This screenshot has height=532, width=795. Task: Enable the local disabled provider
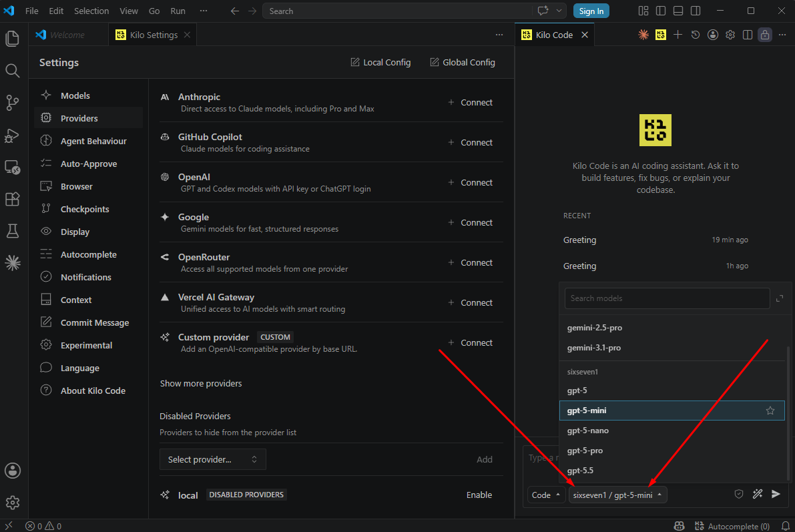tap(479, 495)
